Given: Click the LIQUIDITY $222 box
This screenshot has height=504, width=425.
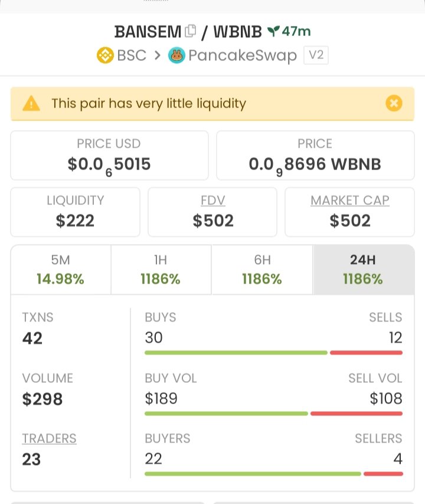Looking at the screenshot, I should pos(75,212).
